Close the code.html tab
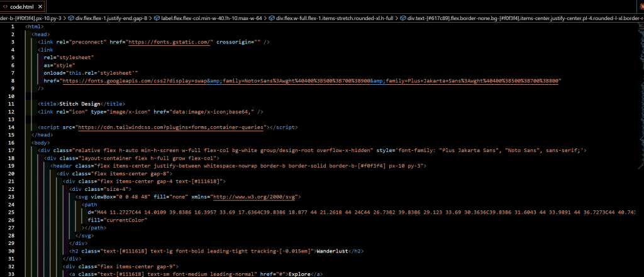The width and height of the screenshot is (644, 277). click(x=40, y=6)
